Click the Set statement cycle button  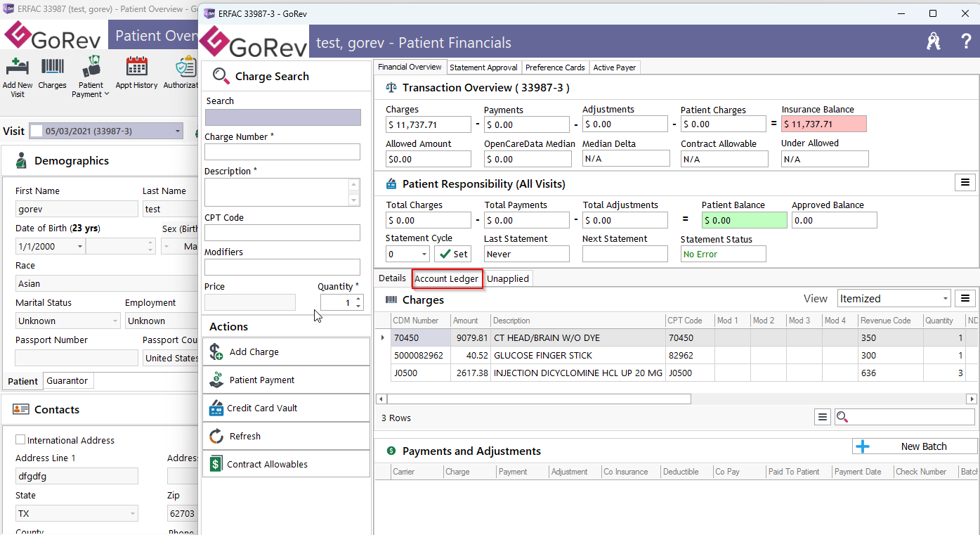tap(453, 254)
